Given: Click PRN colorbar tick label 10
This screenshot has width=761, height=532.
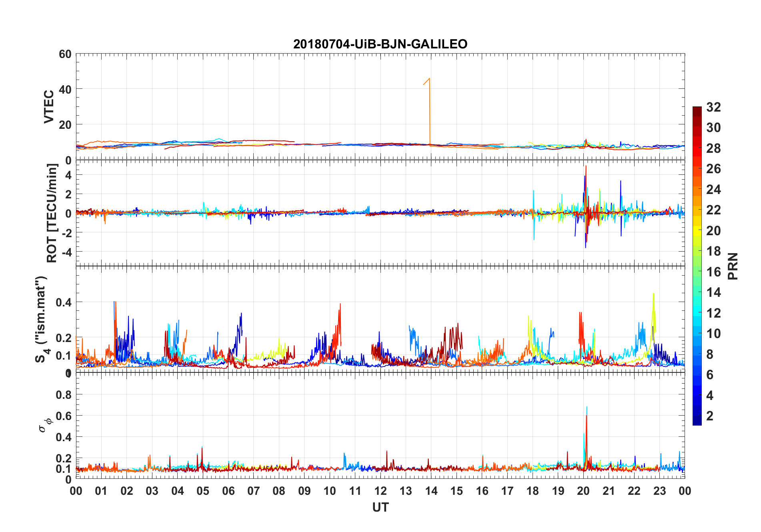Looking at the screenshot, I should [713, 333].
